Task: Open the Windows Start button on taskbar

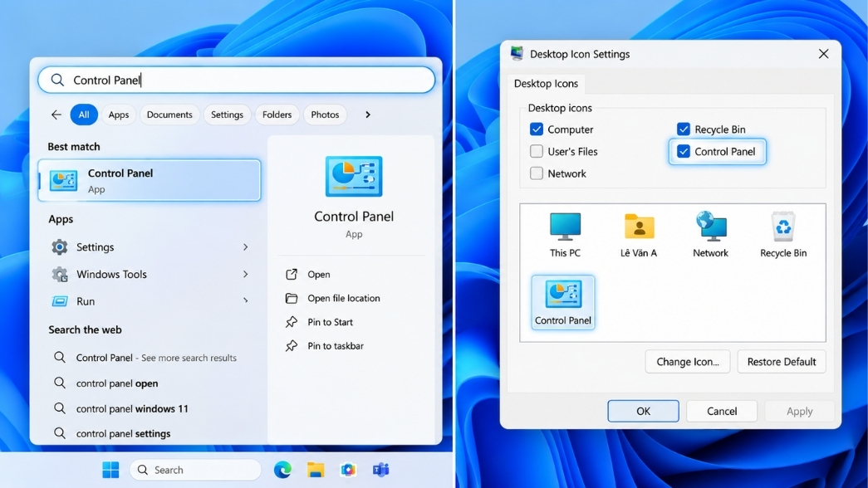Action: point(110,470)
